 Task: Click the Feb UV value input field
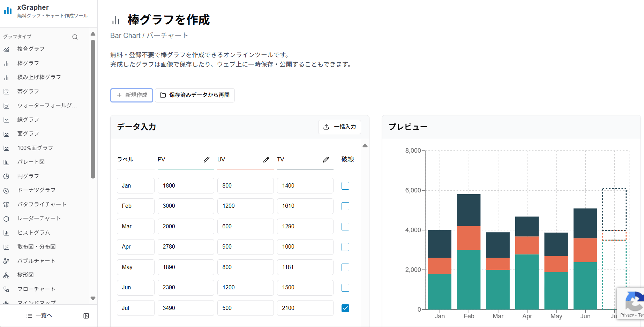(245, 206)
